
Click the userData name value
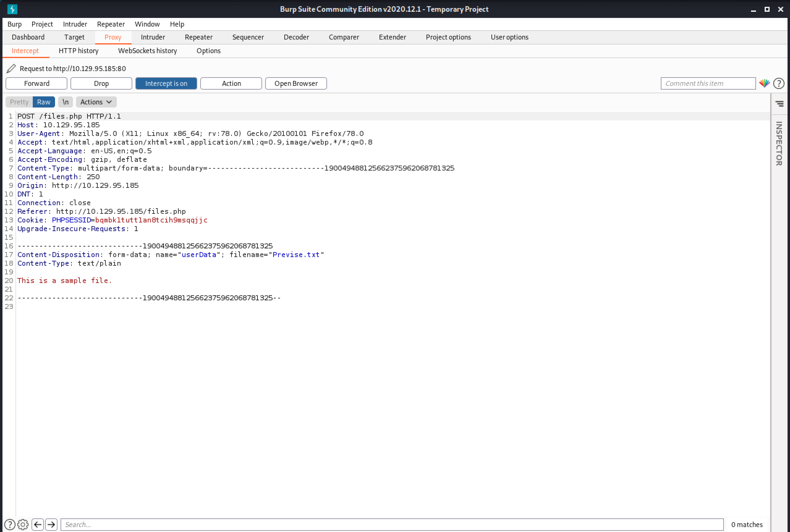click(x=199, y=255)
